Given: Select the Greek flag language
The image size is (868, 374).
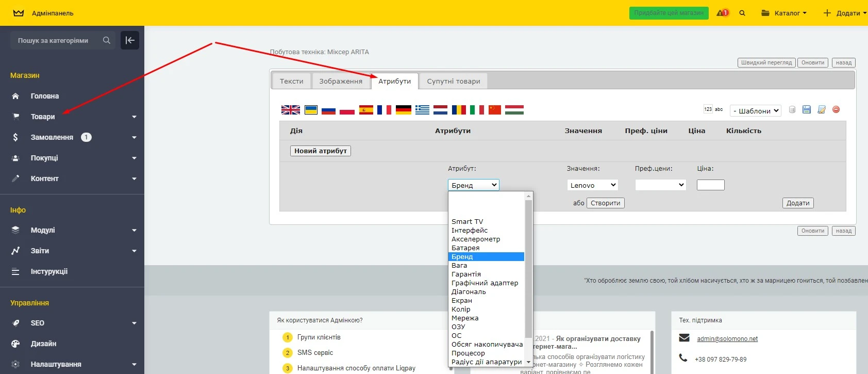Looking at the screenshot, I should click(x=422, y=110).
